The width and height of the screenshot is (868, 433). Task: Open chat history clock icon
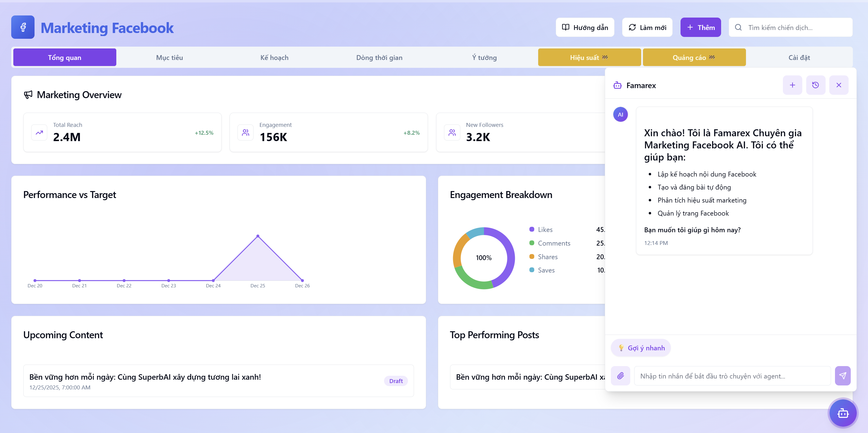click(x=815, y=85)
